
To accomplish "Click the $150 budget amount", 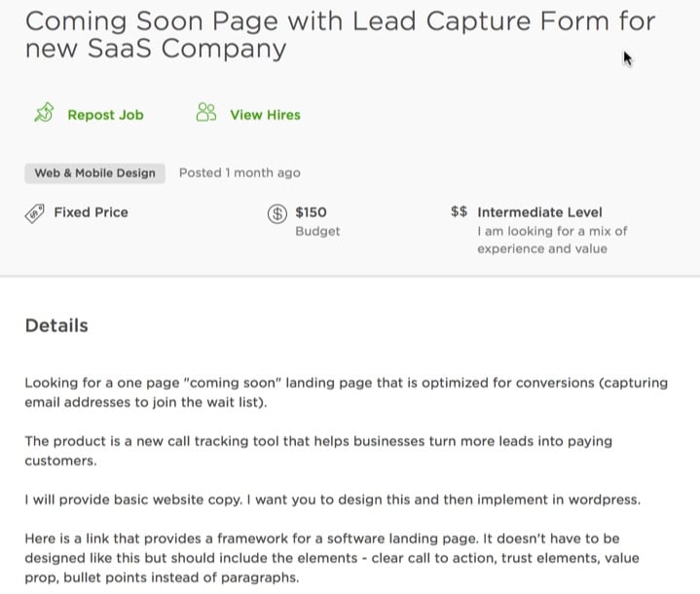I will [x=311, y=212].
